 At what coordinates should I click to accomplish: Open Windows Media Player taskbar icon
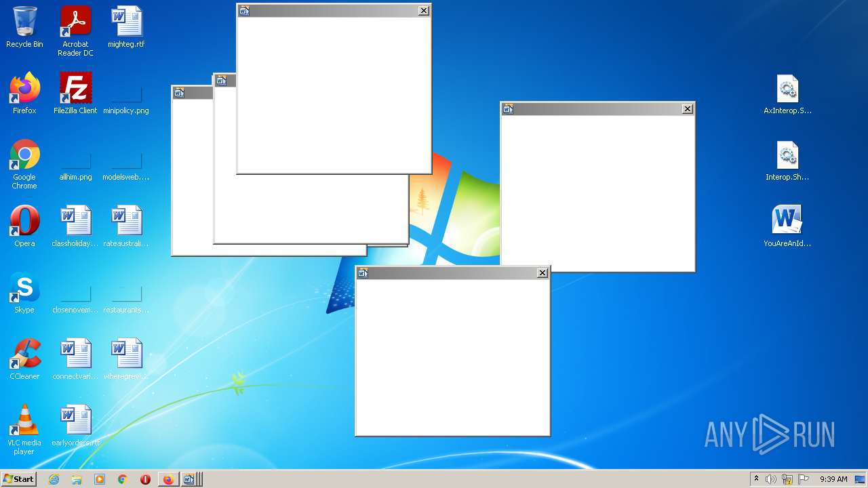click(100, 479)
